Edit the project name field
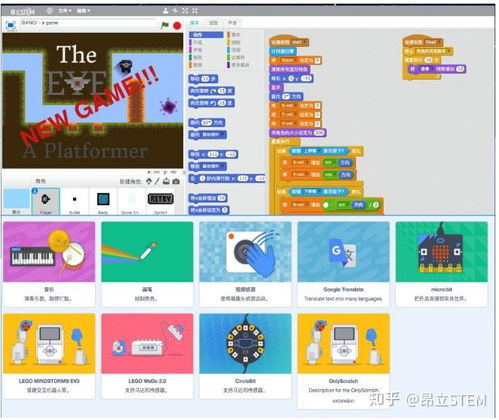499x420 pixels. click(88, 23)
